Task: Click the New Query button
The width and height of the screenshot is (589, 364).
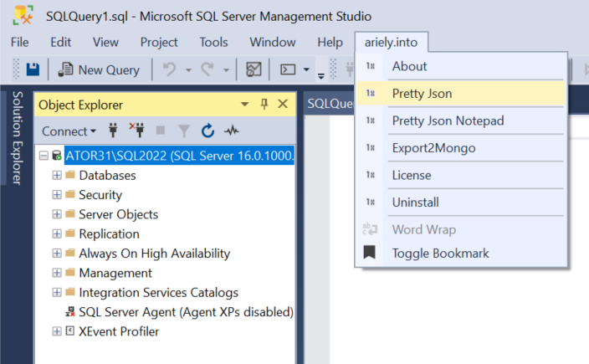Action: coord(99,69)
